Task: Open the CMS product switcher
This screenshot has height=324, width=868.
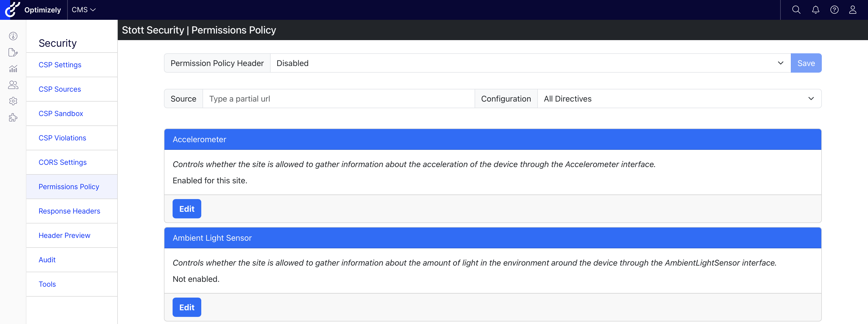Action: pos(83,10)
